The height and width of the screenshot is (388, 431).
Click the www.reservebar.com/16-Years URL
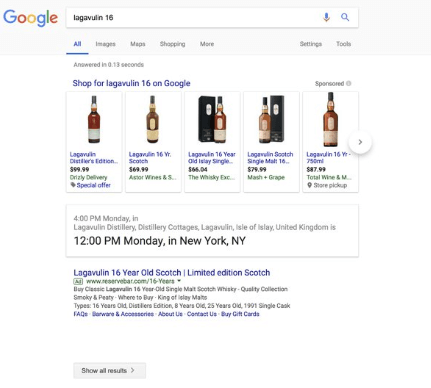point(130,281)
